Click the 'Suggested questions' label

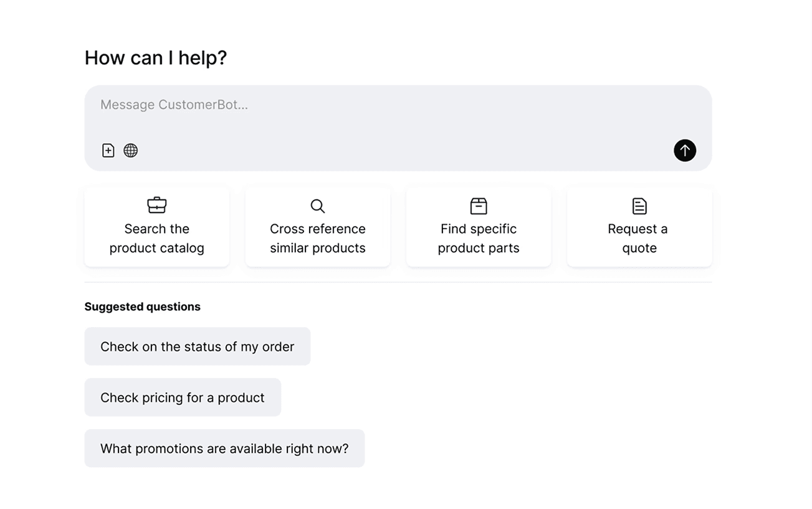(143, 307)
